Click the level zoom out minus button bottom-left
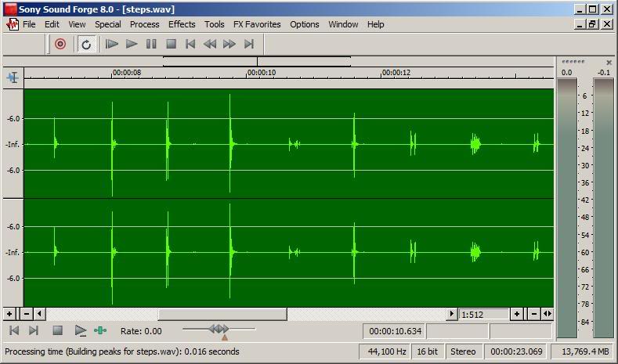The width and height of the screenshot is (618, 364). click(x=26, y=314)
